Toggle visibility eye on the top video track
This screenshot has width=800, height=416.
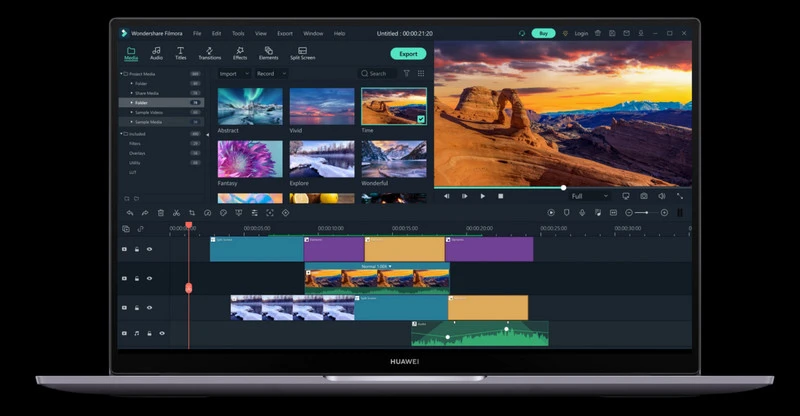tap(150, 249)
